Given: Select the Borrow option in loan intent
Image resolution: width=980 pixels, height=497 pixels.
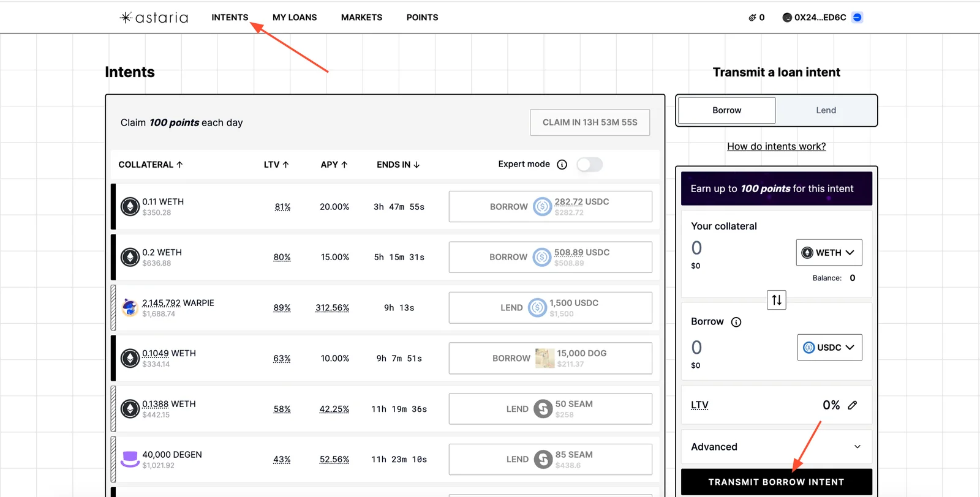Looking at the screenshot, I should [x=727, y=111].
